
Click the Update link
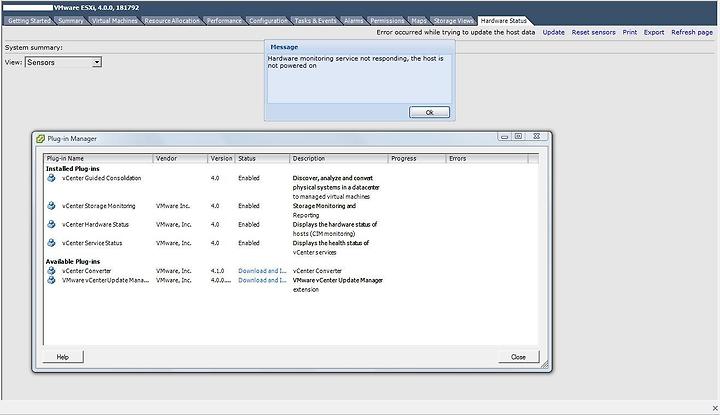coord(553,32)
